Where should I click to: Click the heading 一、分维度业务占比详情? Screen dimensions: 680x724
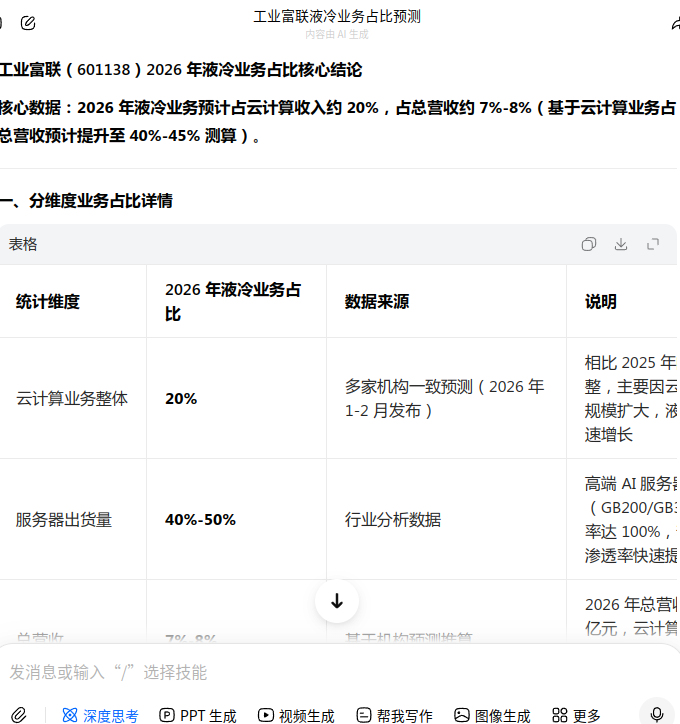point(86,201)
